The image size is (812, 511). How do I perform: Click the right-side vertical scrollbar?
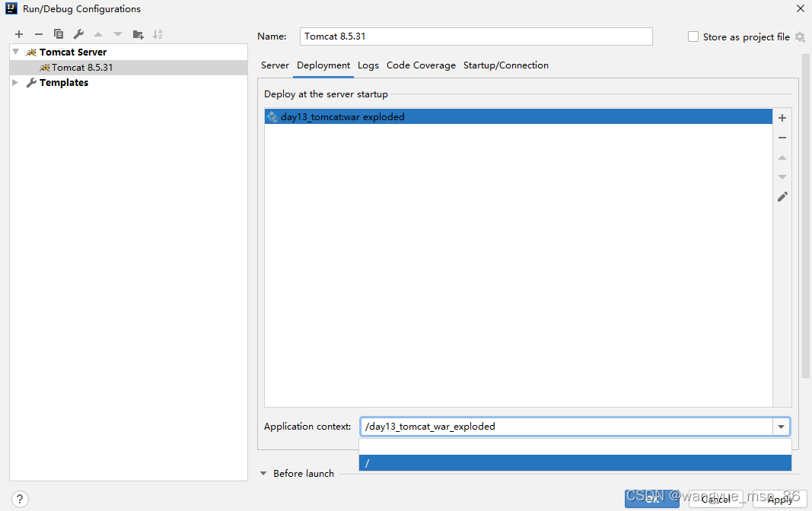pos(805,216)
